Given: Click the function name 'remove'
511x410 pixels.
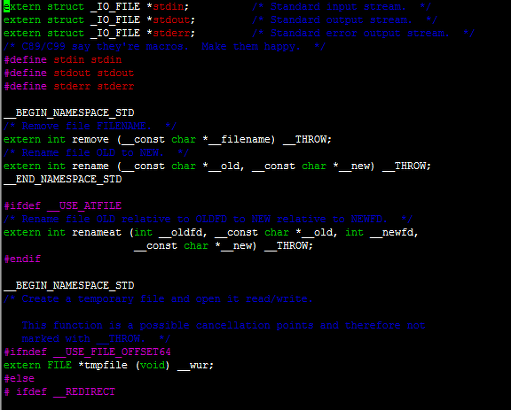Looking at the screenshot, I should [90, 139].
